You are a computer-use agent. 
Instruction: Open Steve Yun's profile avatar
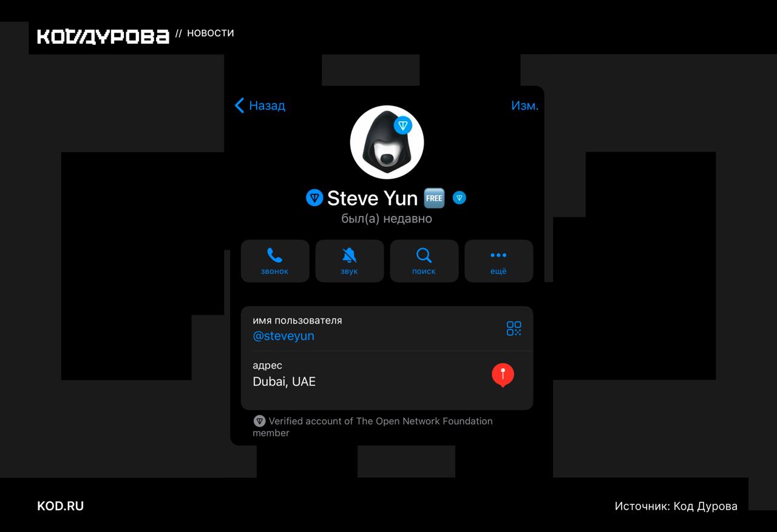387,143
